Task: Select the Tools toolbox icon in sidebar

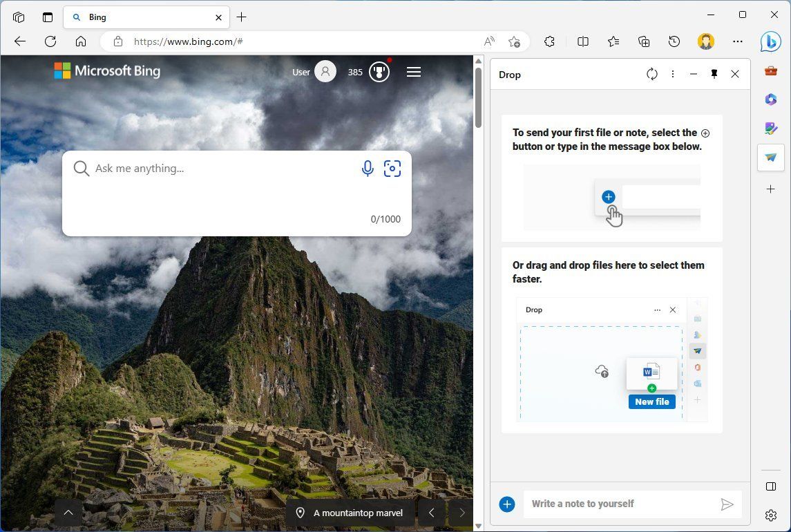Action: (x=770, y=70)
